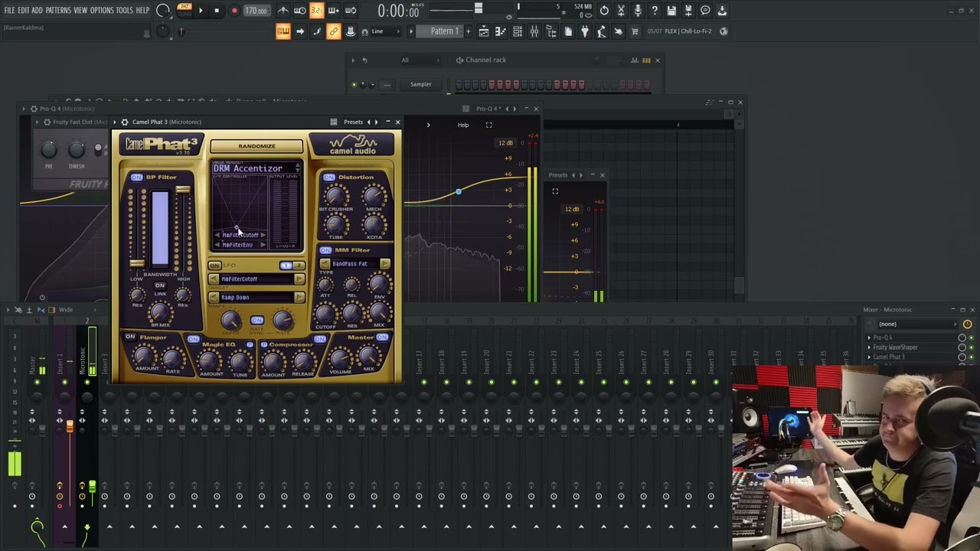The width and height of the screenshot is (980, 551).
Task: Click next arrow of BandPass Fat filter type
Action: click(x=384, y=264)
